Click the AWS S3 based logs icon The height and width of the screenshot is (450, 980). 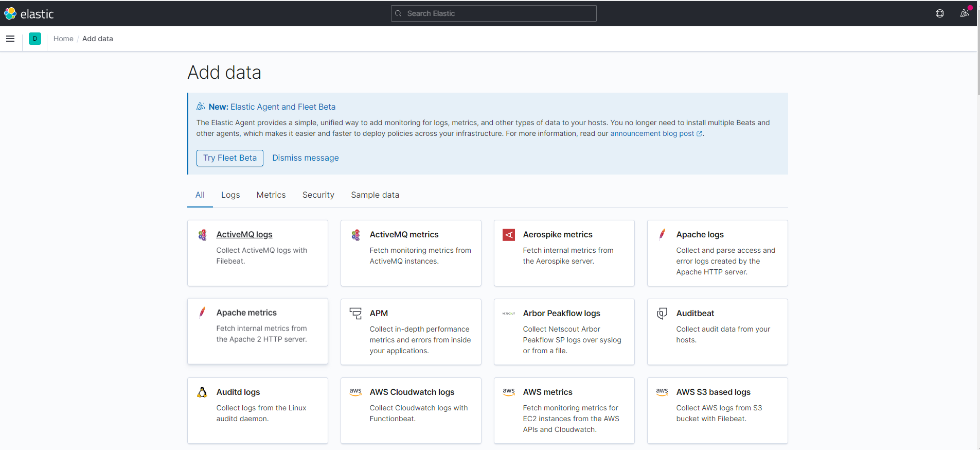coord(662,392)
